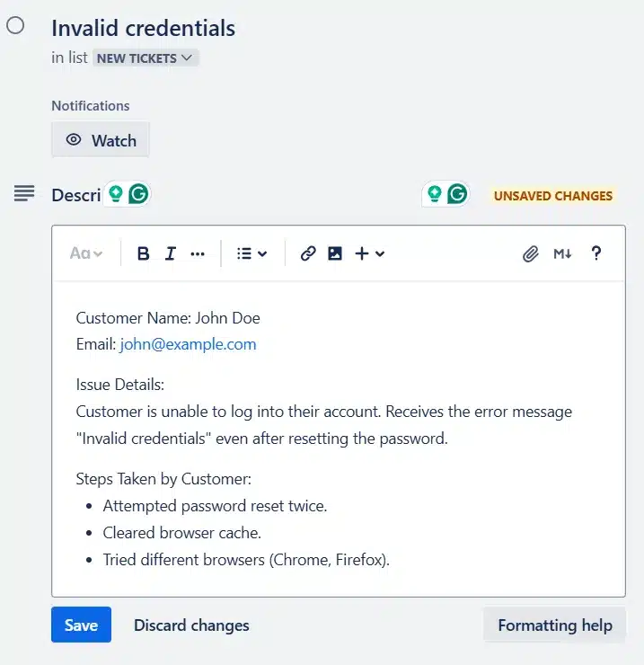Toggle Markdown mode icon
This screenshot has width=644, height=665.
point(562,253)
